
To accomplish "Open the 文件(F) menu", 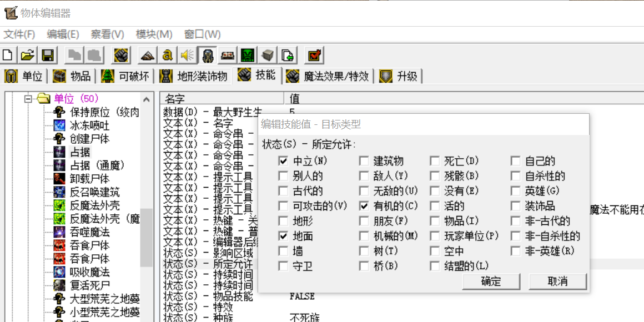I will point(19,34).
